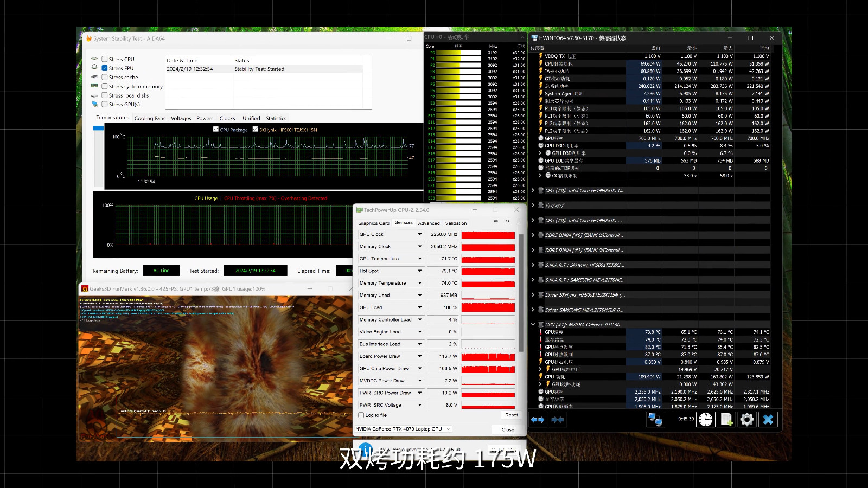
Task: Click HWiNFO clock reset timer icon
Action: coord(706,420)
